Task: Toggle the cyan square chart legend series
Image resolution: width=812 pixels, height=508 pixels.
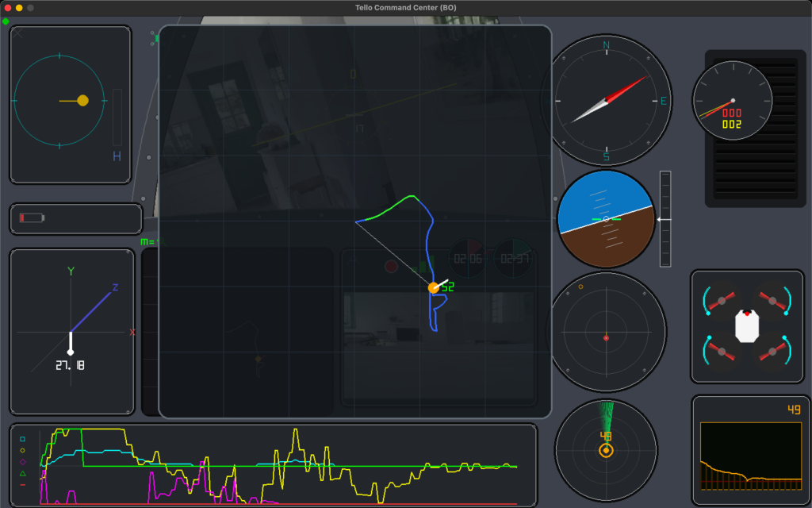Action: click(x=22, y=438)
